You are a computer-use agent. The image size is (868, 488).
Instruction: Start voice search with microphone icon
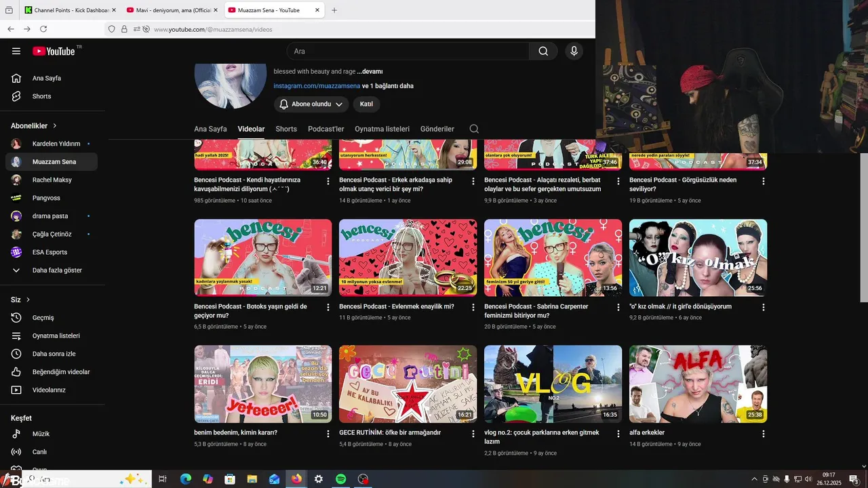point(574,51)
